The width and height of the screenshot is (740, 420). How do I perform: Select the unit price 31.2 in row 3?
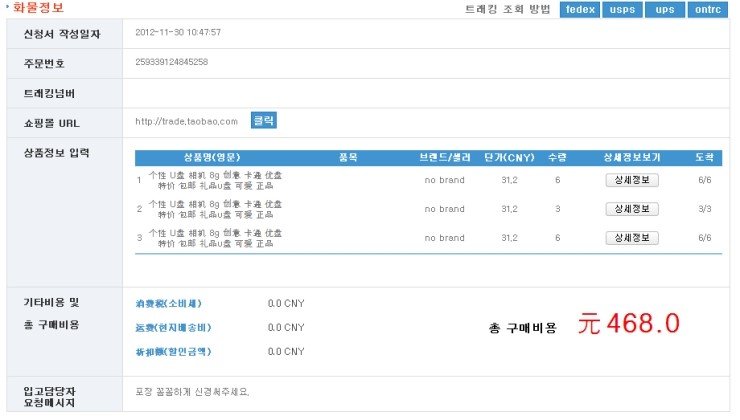509,238
